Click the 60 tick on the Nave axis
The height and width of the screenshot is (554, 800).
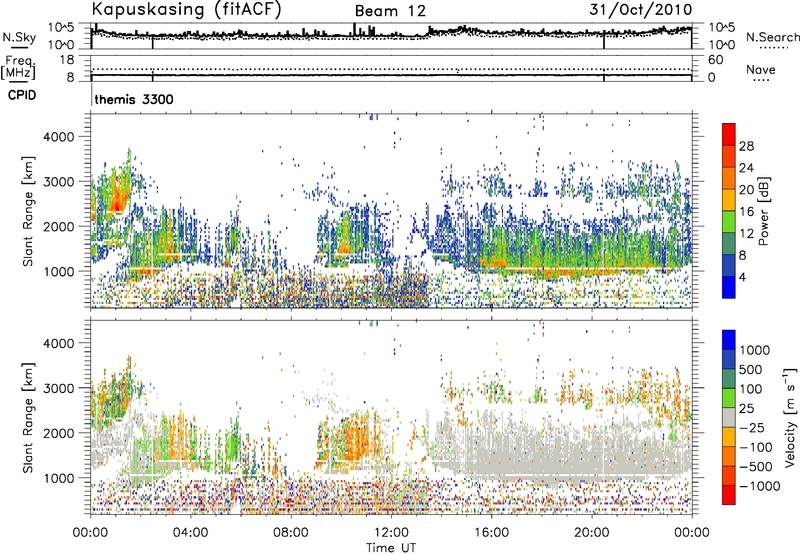tap(716, 60)
